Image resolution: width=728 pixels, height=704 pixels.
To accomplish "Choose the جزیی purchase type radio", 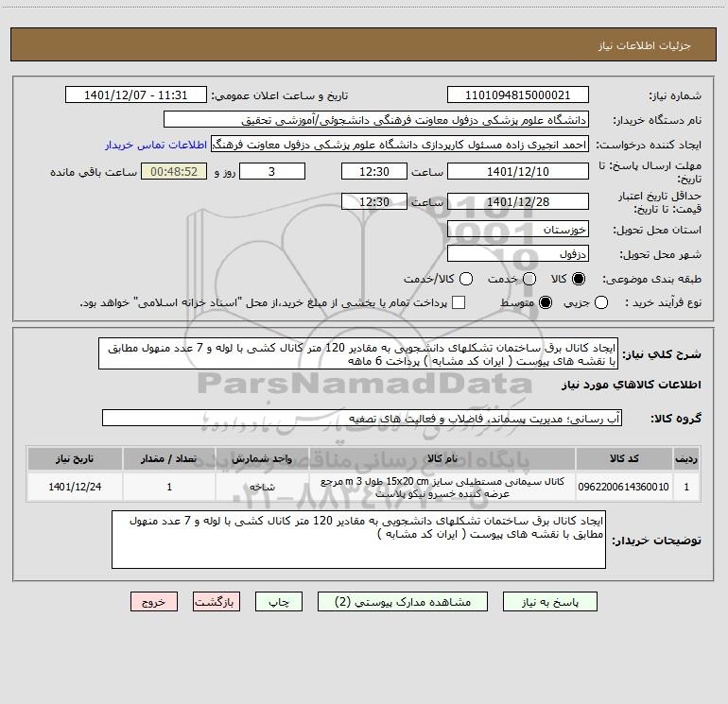I will tap(601, 302).
